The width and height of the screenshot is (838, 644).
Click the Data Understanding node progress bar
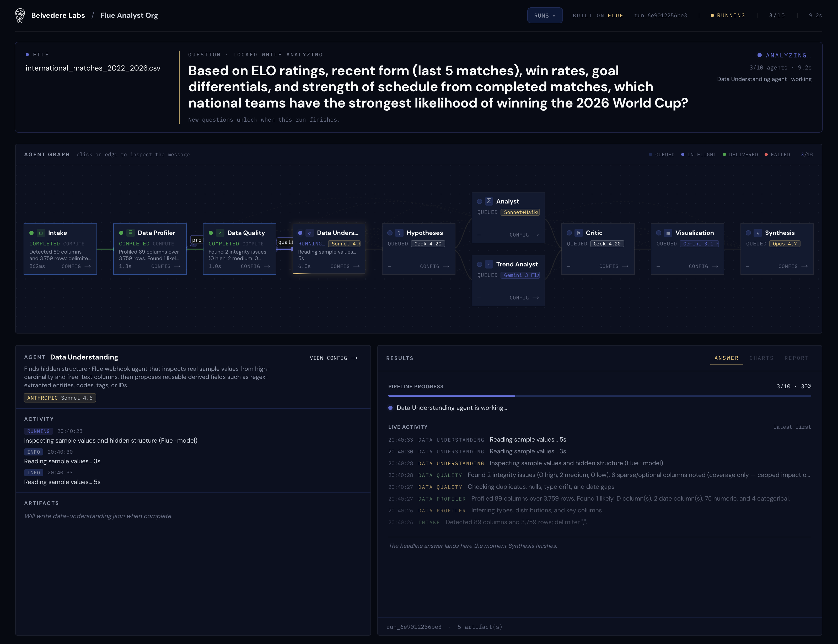click(329, 274)
